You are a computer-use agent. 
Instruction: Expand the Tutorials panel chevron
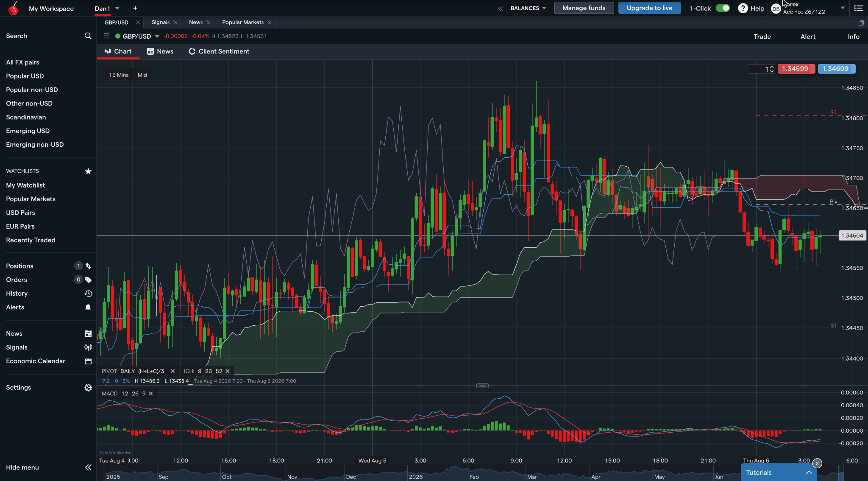809,473
